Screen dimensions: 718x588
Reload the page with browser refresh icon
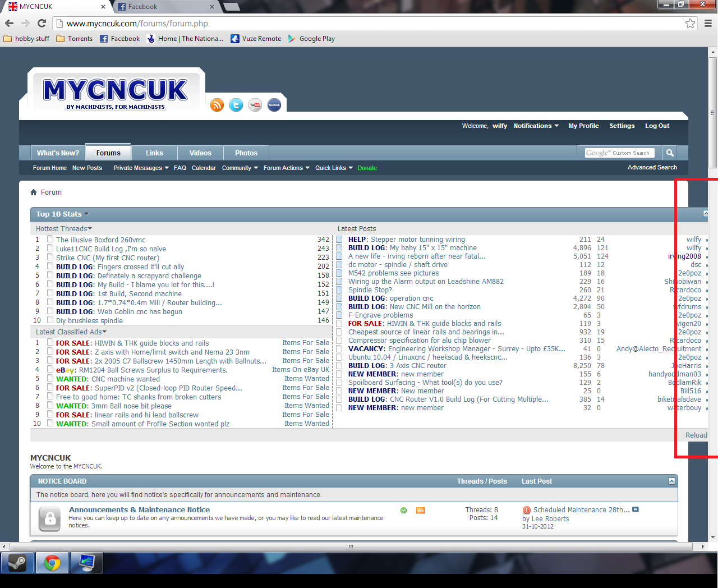coord(42,24)
